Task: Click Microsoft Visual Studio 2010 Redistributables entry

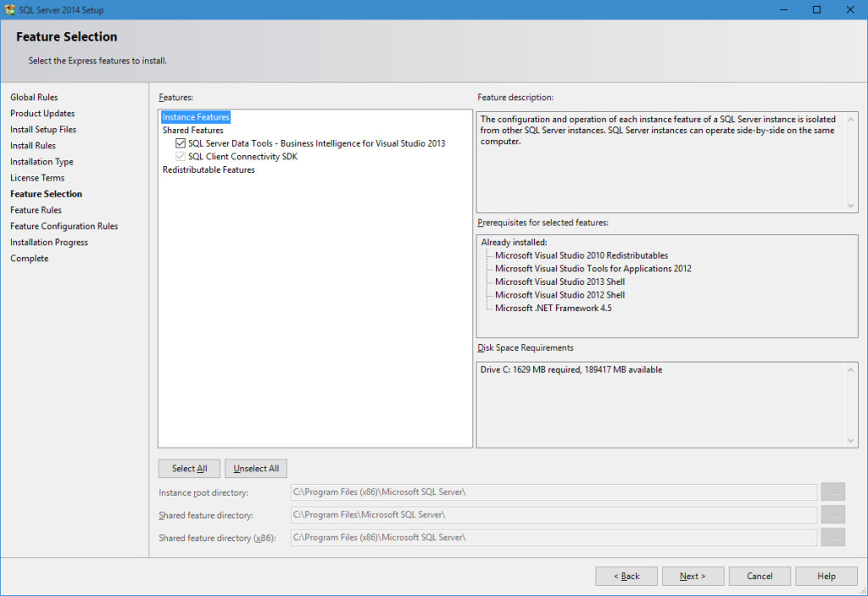Action: point(581,256)
